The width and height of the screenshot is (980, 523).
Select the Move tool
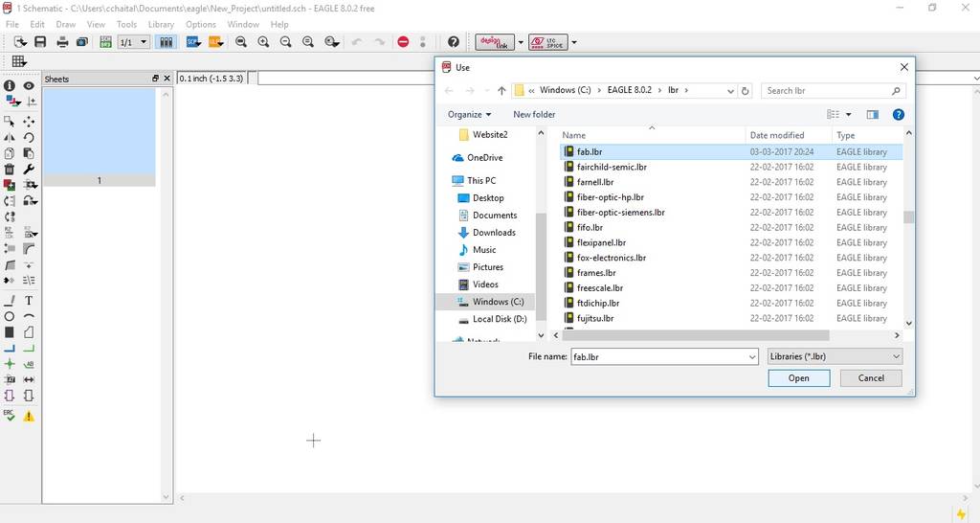point(29,122)
